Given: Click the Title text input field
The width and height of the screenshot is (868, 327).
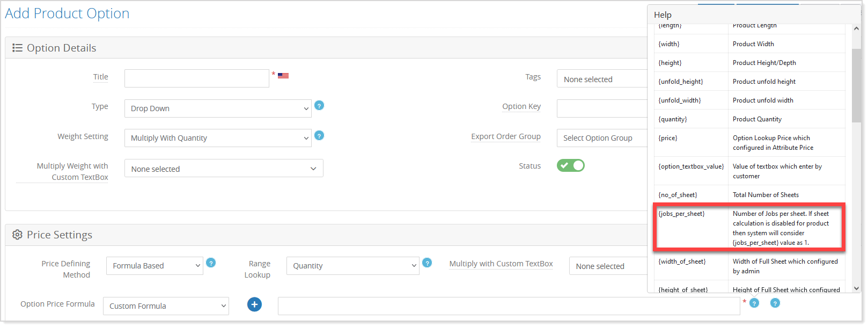Looking at the screenshot, I should click(196, 78).
